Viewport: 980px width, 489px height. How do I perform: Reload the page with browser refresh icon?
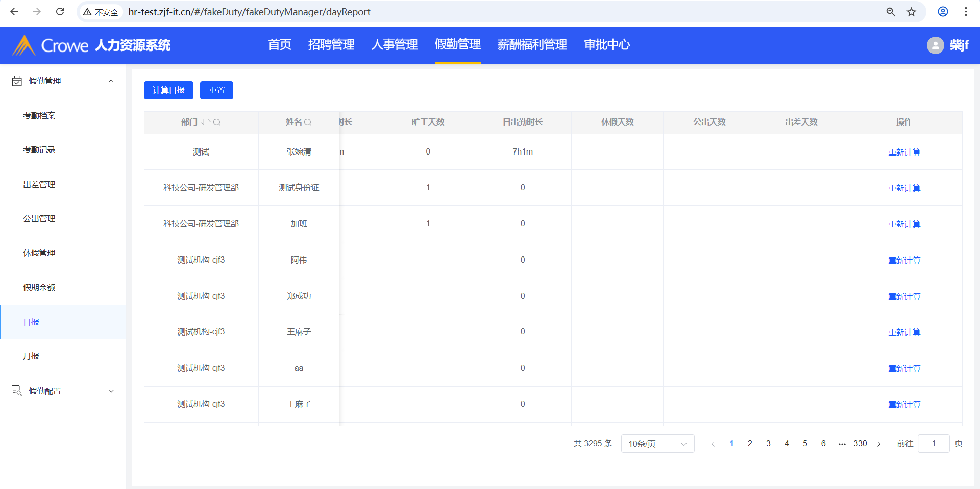(60, 12)
